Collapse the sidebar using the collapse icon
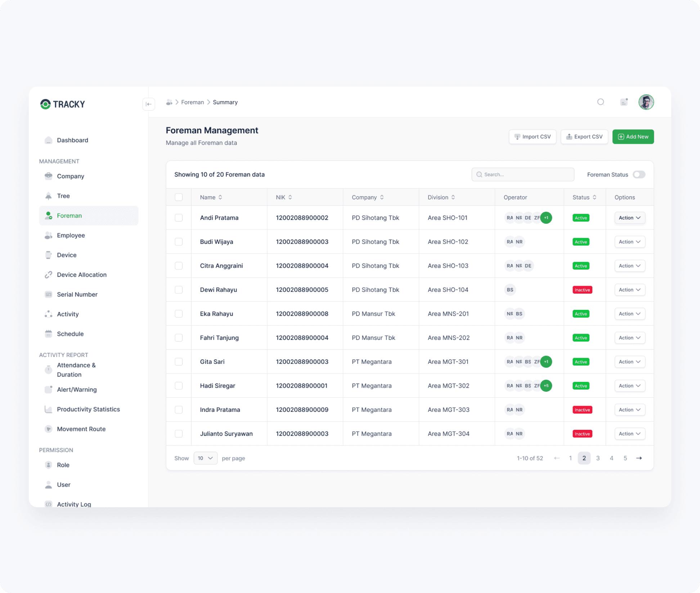Image resolution: width=700 pixels, height=593 pixels. click(149, 104)
